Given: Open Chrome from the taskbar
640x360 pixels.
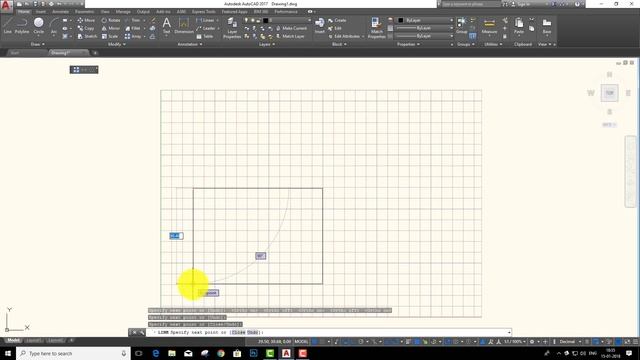Looking at the screenshot, I should click(221, 353).
